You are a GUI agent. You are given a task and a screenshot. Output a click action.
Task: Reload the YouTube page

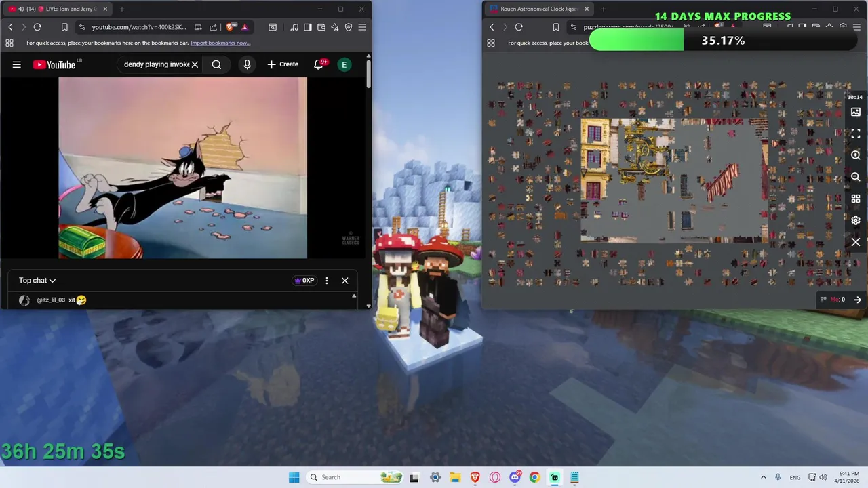pyautogui.click(x=37, y=27)
